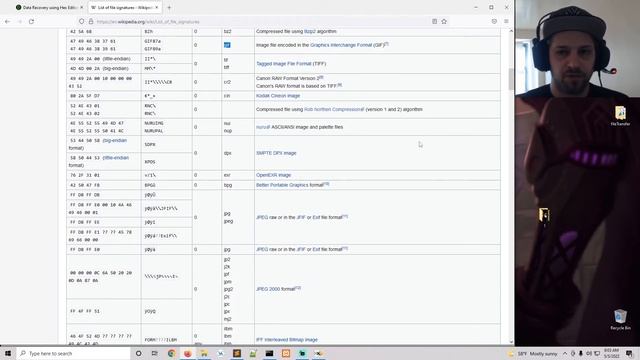Click the Type here to search box
The height and width of the screenshot is (360, 640).
(73, 353)
